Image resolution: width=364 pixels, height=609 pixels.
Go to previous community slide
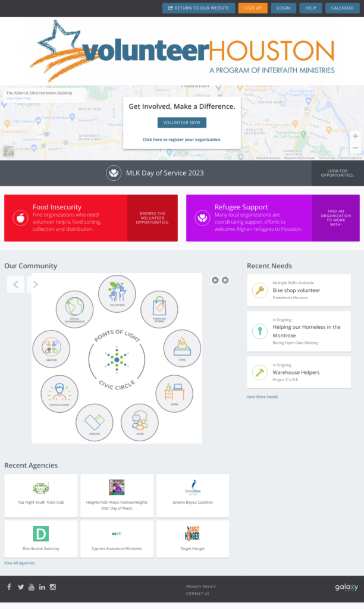tap(15, 284)
